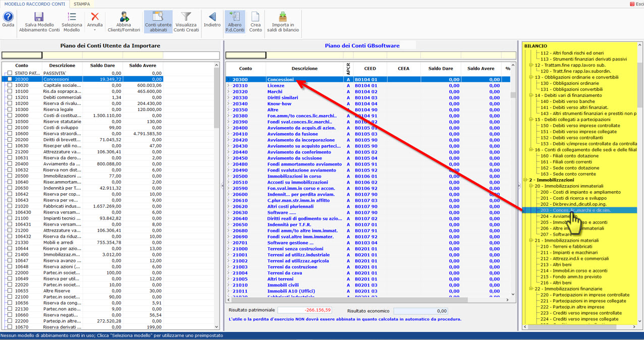
Task: Click the red Annulla X icon
Action: [94, 17]
